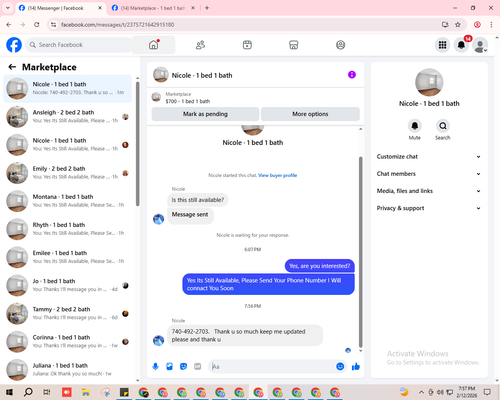Open the notifications bell with 14 badge
Viewport: 500px width, 400px height.
(x=462, y=45)
